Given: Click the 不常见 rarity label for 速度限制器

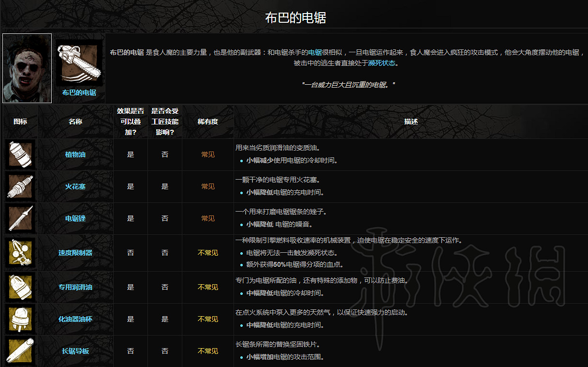Looking at the screenshot, I should point(207,253).
